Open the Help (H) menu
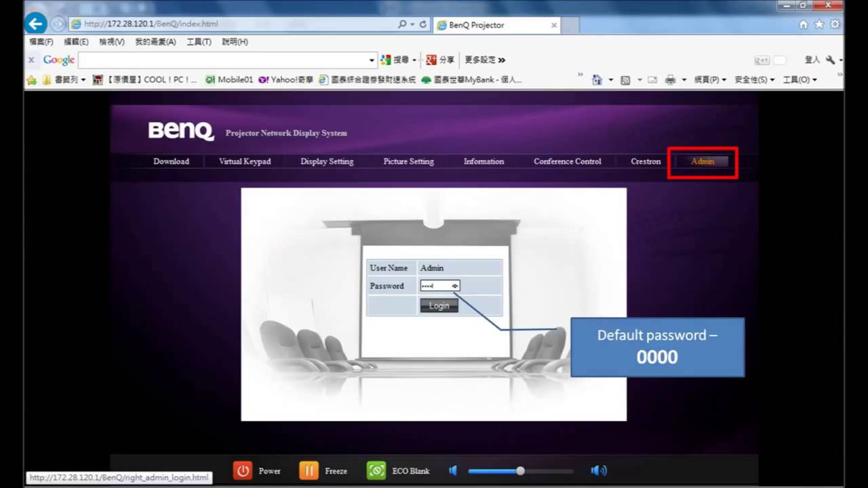Image resolution: width=868 pixels, height=488 pixels. pos(235,42)
